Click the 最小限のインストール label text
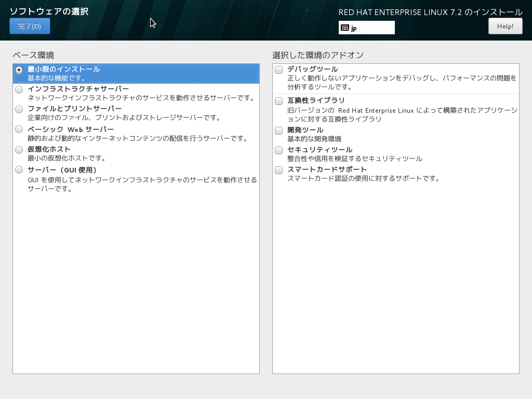The width and height of the screenshot is (532, 399). (x=64, y=69)
